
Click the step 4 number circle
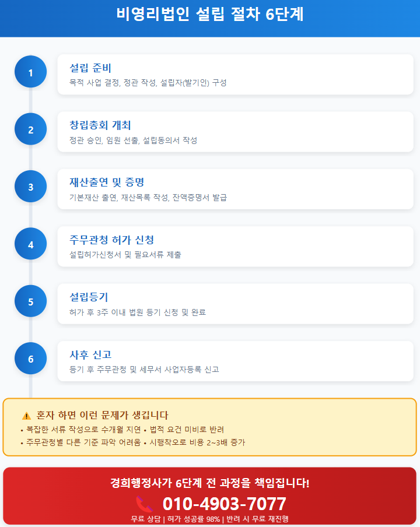click(30, 244)
